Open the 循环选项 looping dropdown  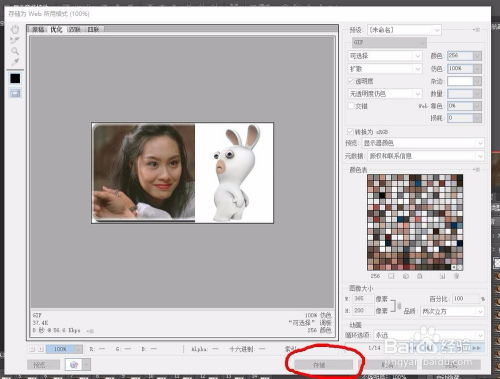tap(429, 335)
